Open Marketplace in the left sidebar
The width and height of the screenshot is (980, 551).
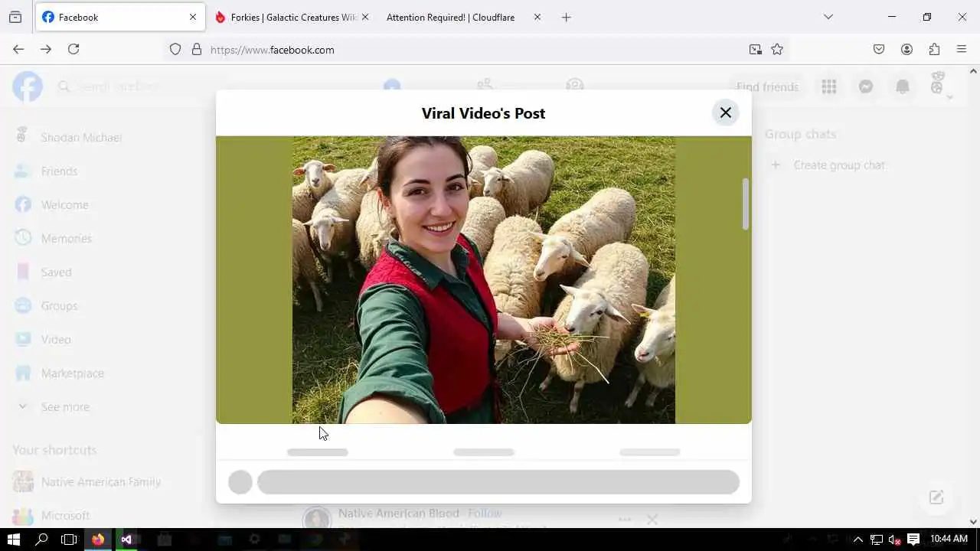tap(72, 373)
